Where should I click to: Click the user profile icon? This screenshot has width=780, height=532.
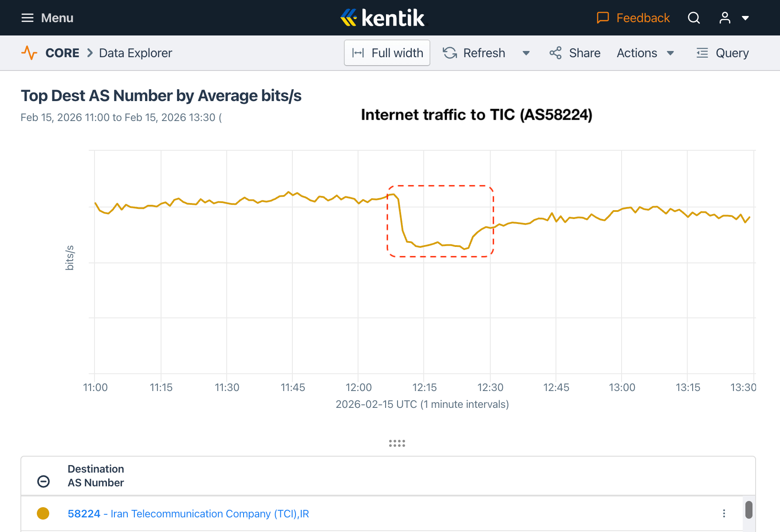[725, 18]
